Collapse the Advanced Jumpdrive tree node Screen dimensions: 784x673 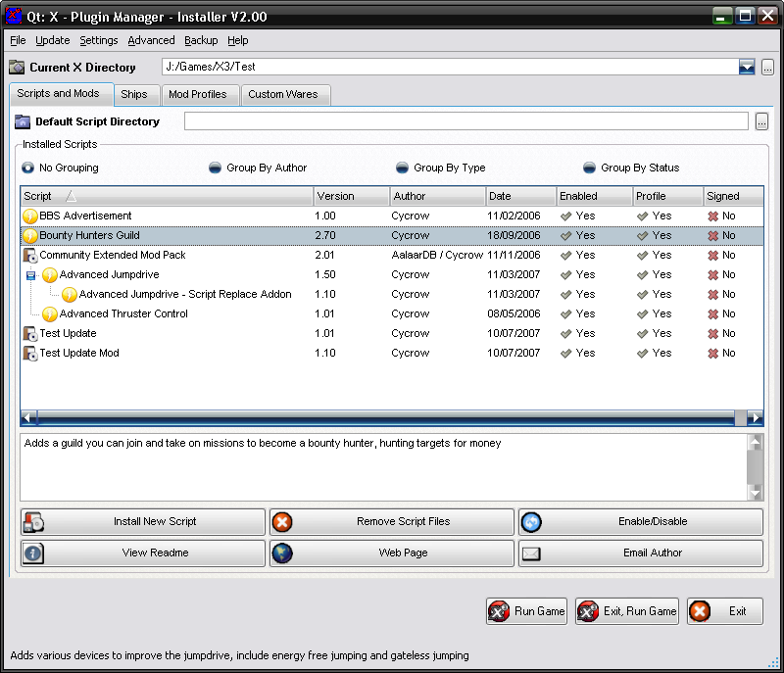30,275
